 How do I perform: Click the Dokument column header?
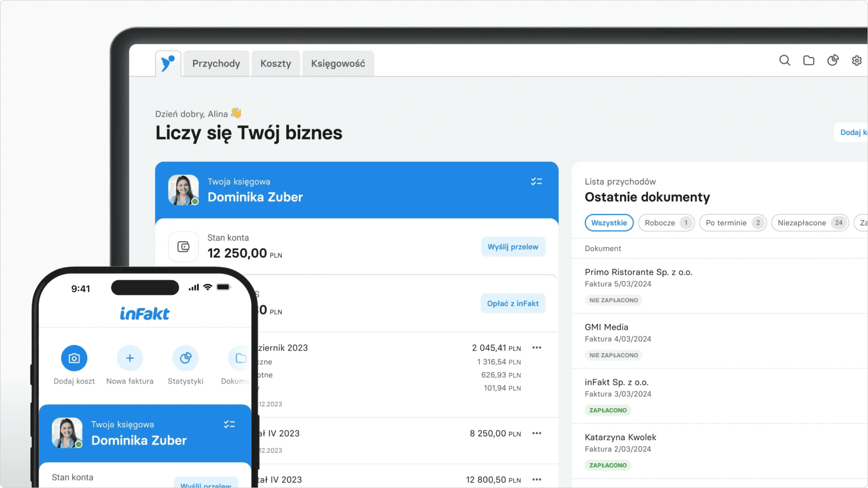(x=603, y=249)
